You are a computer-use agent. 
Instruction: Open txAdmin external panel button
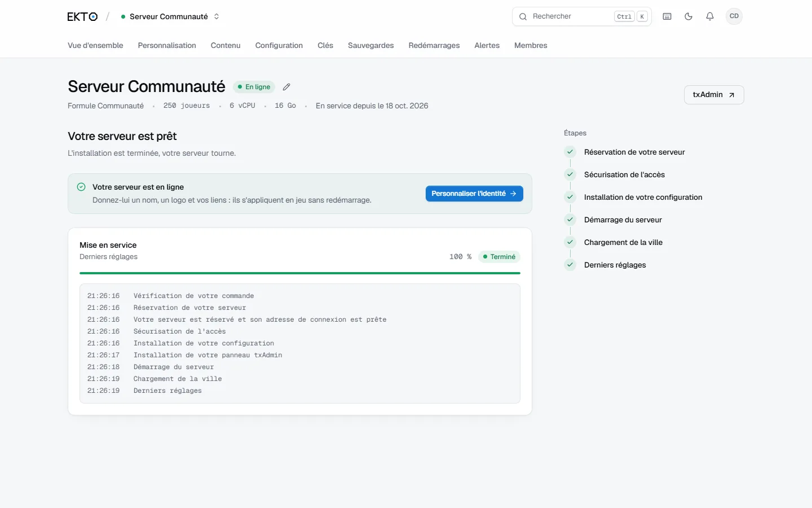tap(714, 95)
